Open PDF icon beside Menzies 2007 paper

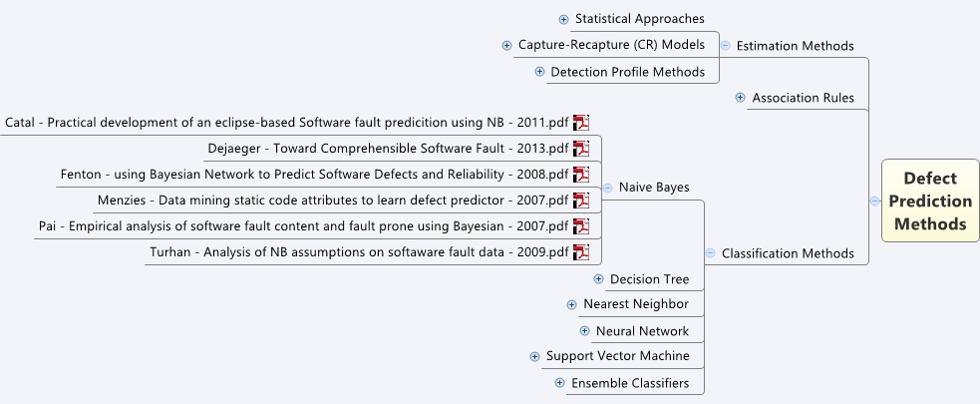coord(581,201)
